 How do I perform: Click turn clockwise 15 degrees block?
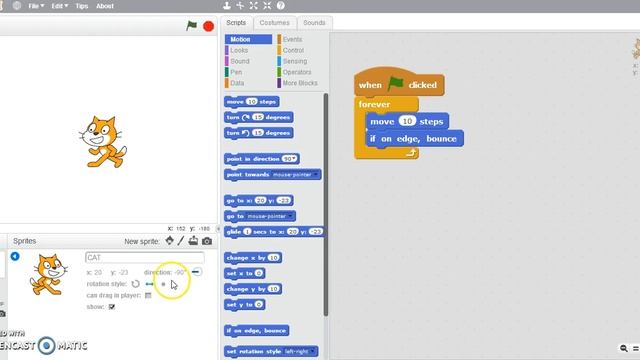click(258, 118)
